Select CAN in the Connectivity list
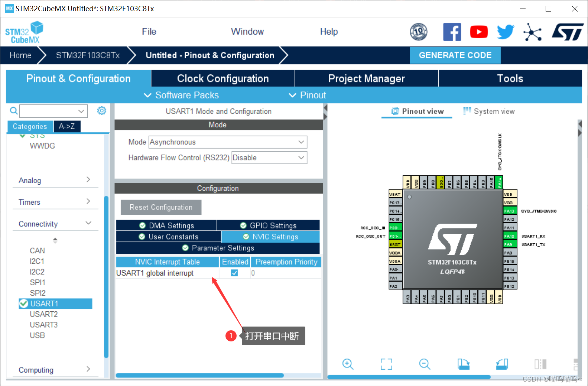Screen dimensions: 588x386 [x=37, y=251]
